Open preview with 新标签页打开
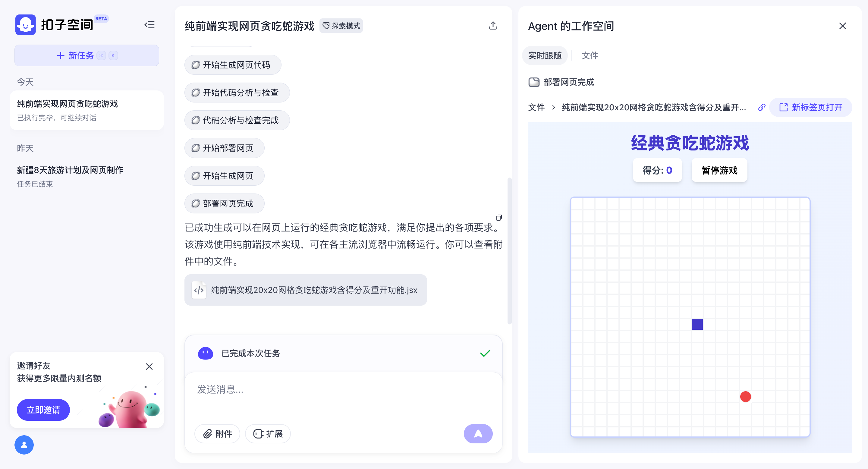Image resolution: width=868 pixels, height=469 pixels. (x=810, y=108)
